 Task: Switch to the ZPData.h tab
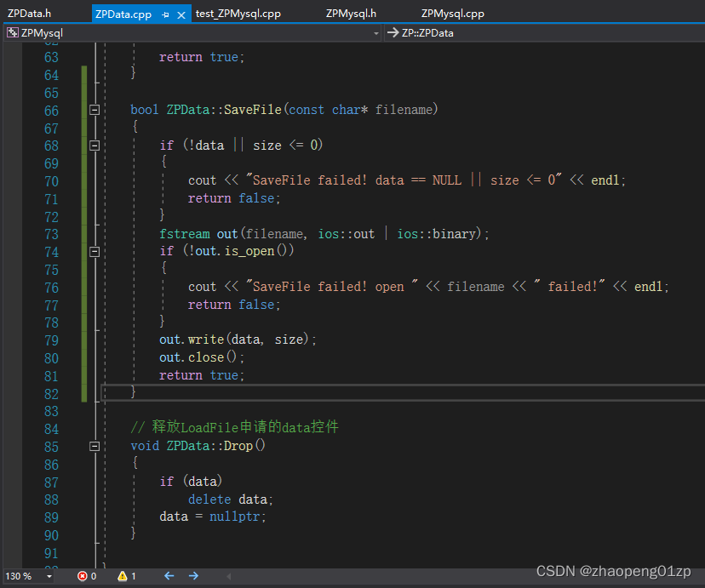pyautogui.click(x=29, y=14)
